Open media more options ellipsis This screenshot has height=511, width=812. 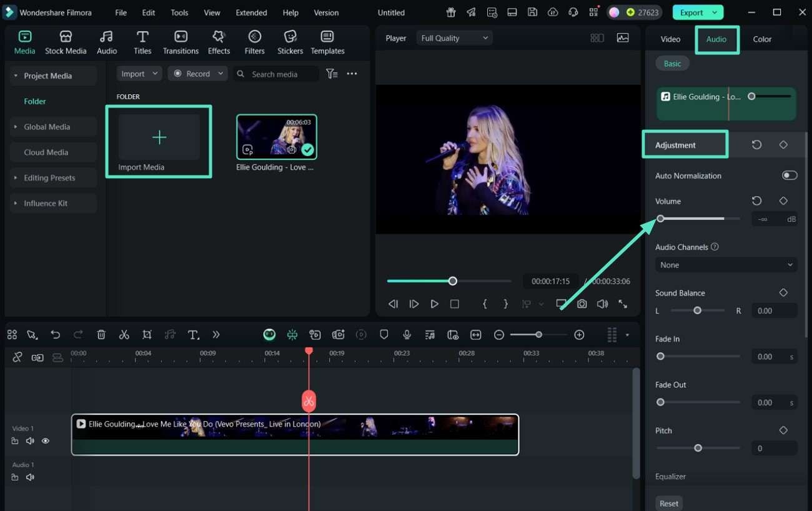click(352, 74)
